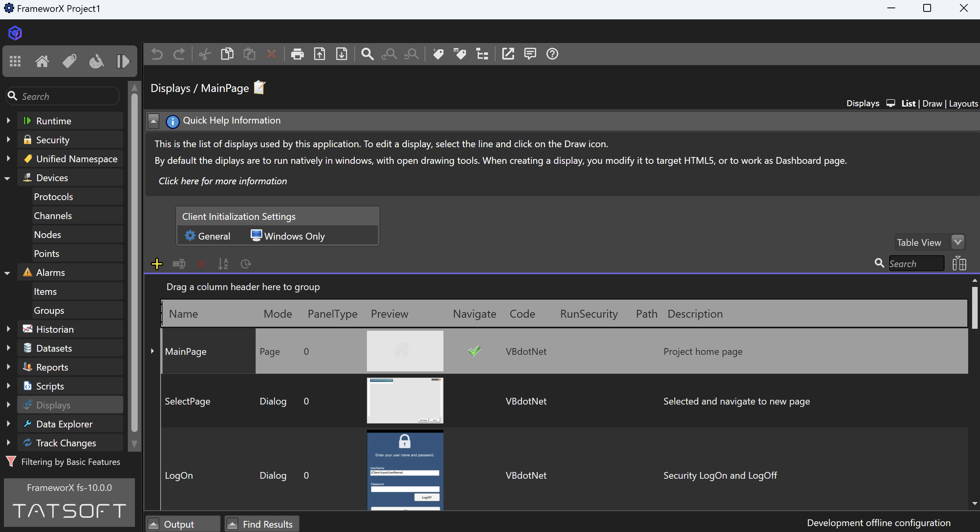Expand the Historian tree node
Image resolution: width=980 pixels, height=532 pixels.
click(8, 329)
